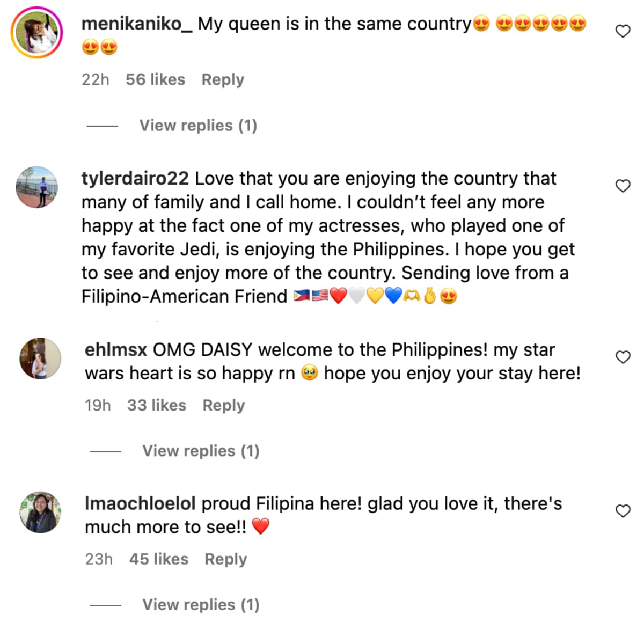Visit the ehlmsx username link

[x=116, y=350]
